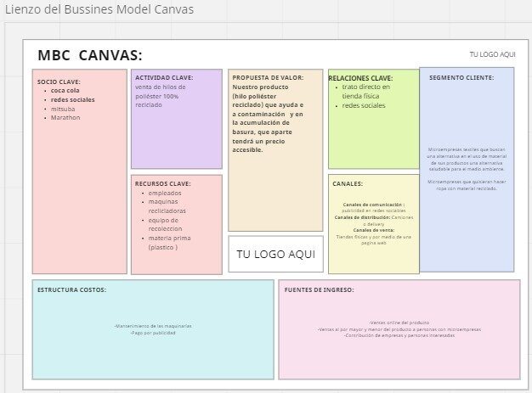Click the 'Marathon' list item
The image size is (532, 393).
[x=65, y=118]
